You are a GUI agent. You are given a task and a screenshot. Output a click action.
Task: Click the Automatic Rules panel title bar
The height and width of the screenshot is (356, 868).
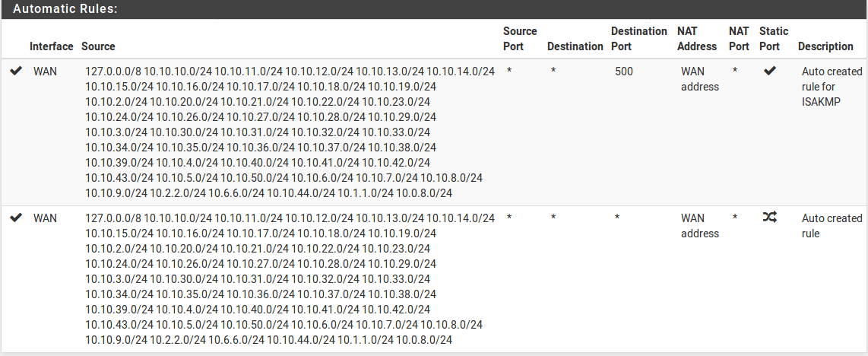click(434, 9)
